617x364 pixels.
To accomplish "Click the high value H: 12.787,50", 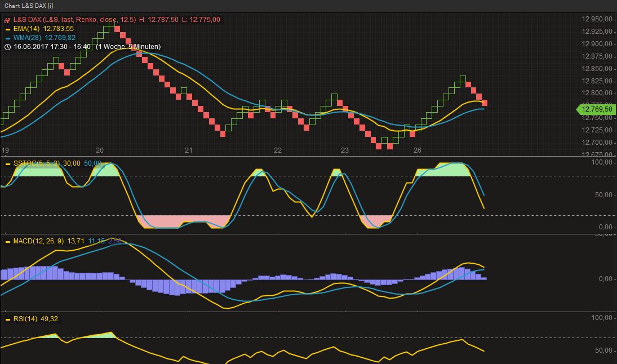I will pos(158,20).
